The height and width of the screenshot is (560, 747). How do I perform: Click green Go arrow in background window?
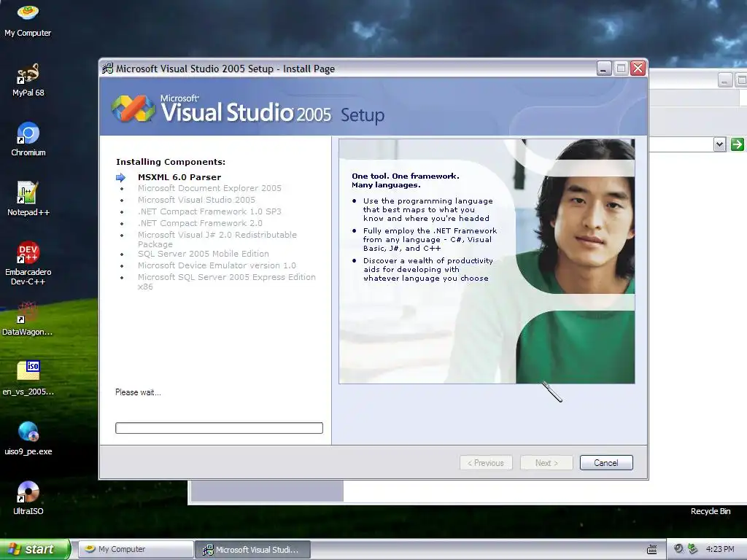[737, 144]
